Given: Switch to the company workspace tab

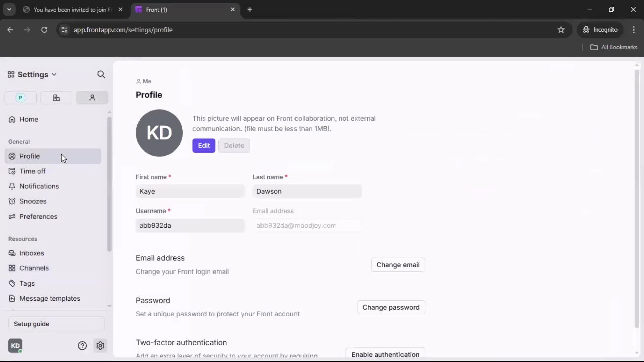Looking at the screenshot, I should coord(56,98).
